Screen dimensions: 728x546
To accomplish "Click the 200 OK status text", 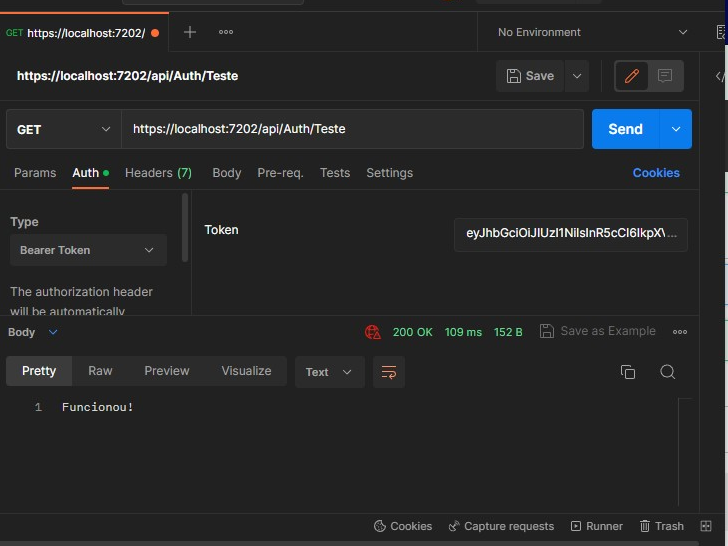I will (x=412, y=332).
